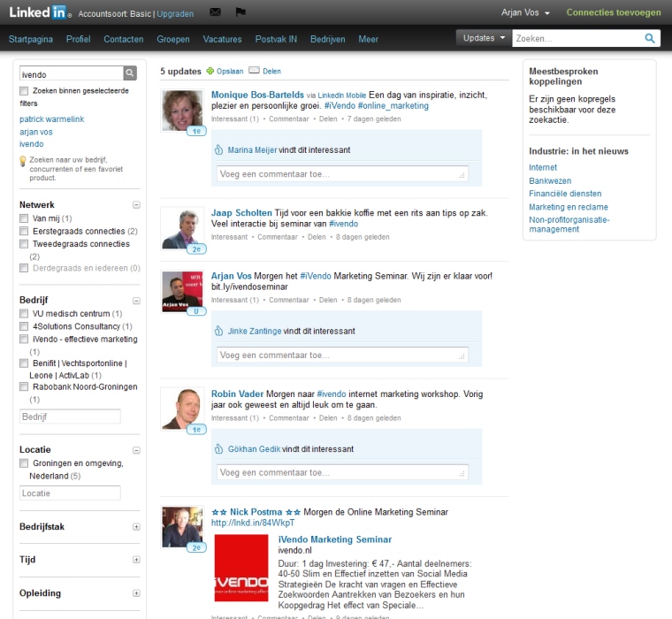Open Monique Bos-Bartelds profile photo

click(x=182, y=111)
